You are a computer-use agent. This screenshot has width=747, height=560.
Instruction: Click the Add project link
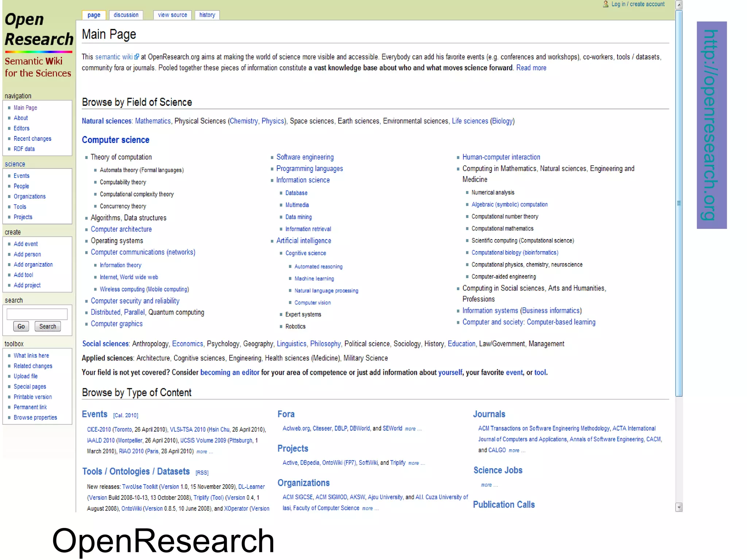pos(27,285)
